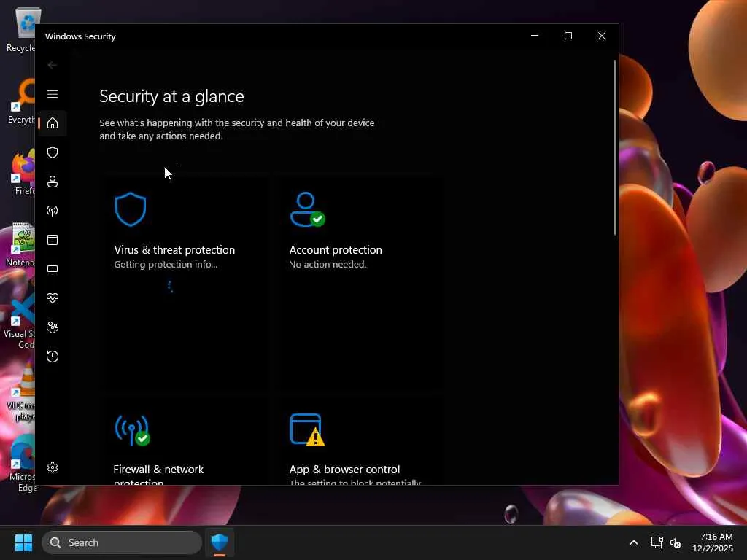Click the Firewall antenna tile icon
Screen dimensions: 747x560
click(x=132, y=430)
